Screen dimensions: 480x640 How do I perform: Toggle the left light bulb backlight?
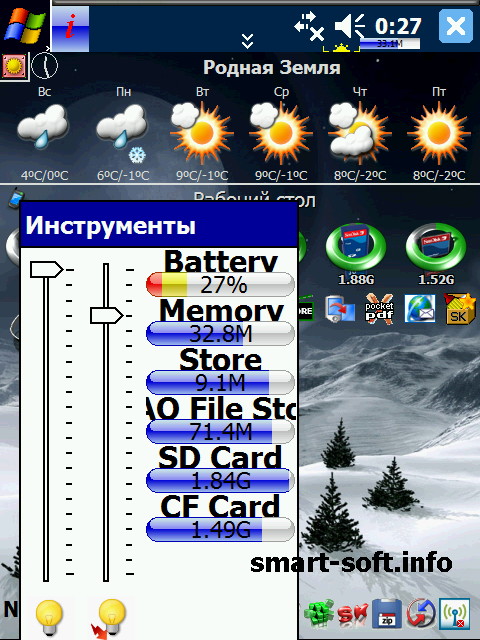[x=49, y=617]
